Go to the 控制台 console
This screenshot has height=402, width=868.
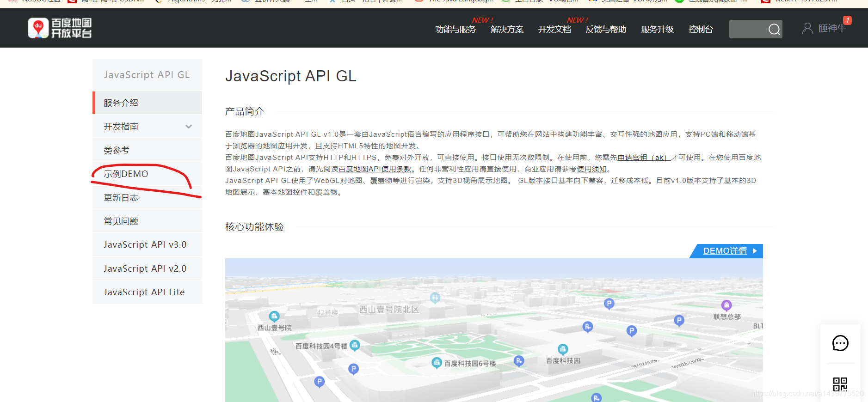pos(701,30)
